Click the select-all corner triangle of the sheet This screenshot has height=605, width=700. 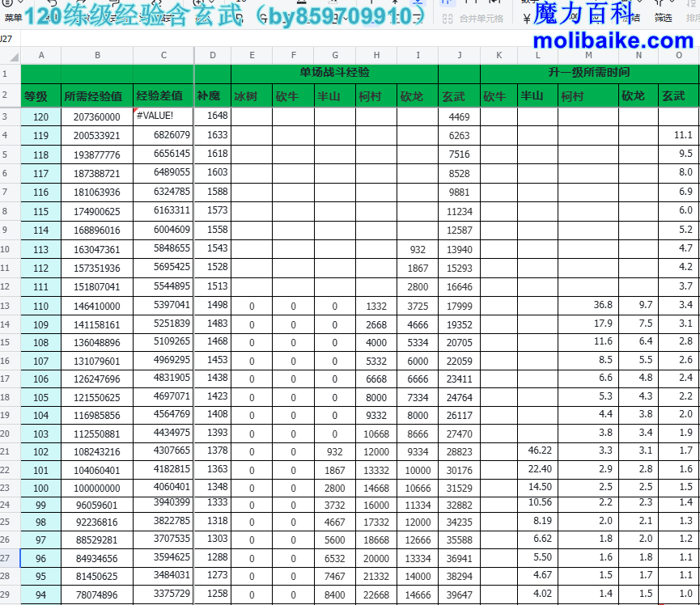[x=14, y=56]
